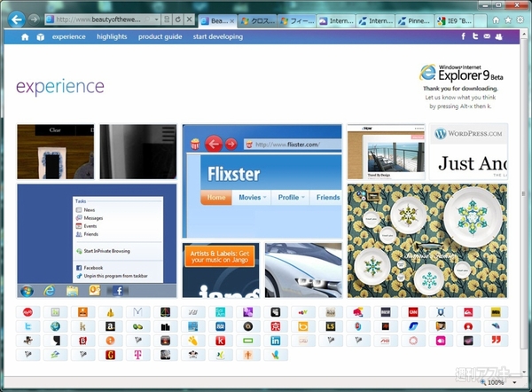Open the eBay site icon
This screenshot has height=392, width=532.
[303, 312]
